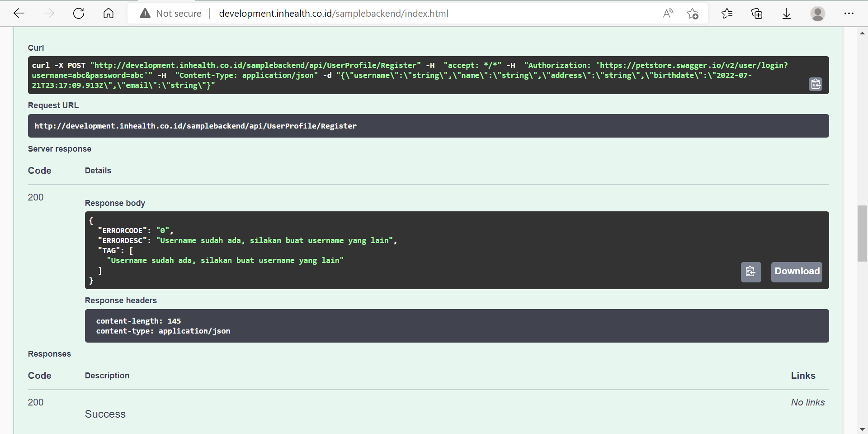Open the Downloads icon
The width and height of the screenshot is (868, 434).
787,14
